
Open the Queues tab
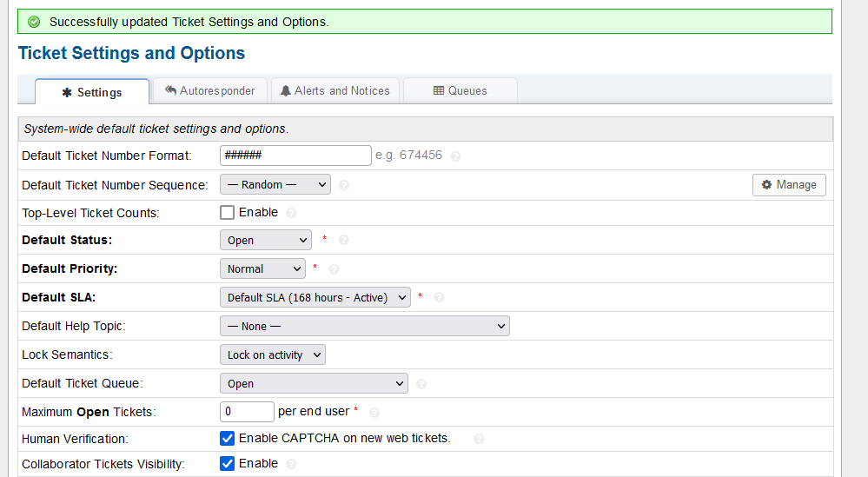point(460,90)
